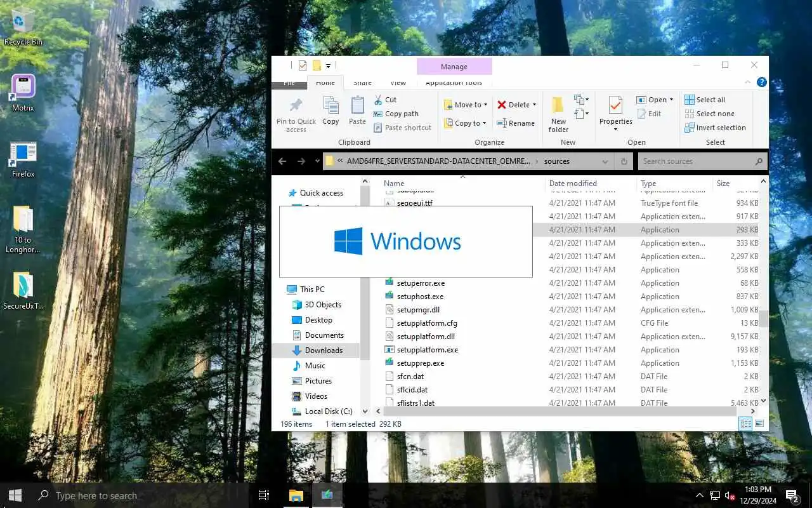Image resolution: width=812 pixels, height=508 pixels.
Task: Click Select none in the ribbon
Action: pos(709,114)
